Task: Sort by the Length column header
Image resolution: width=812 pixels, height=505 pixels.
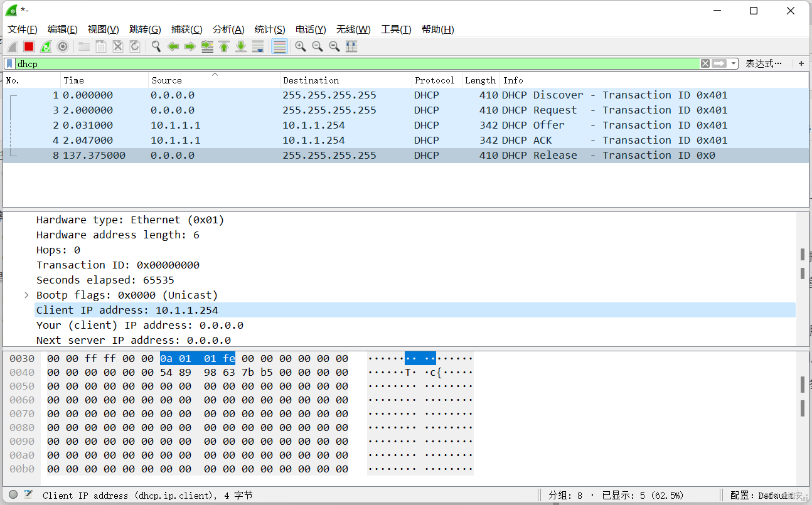Action: [x=481, y=80]
